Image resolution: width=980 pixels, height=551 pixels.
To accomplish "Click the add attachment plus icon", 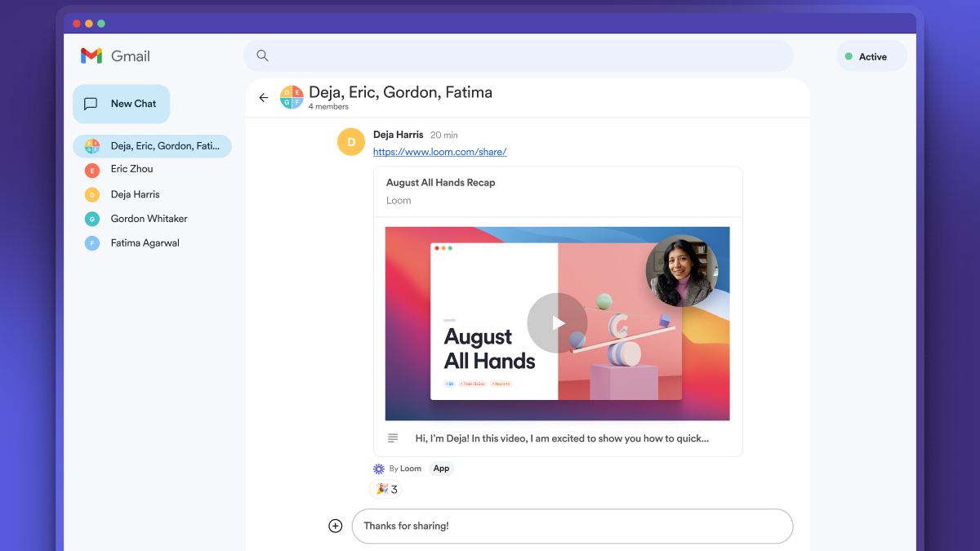I will tap(335, 526).
